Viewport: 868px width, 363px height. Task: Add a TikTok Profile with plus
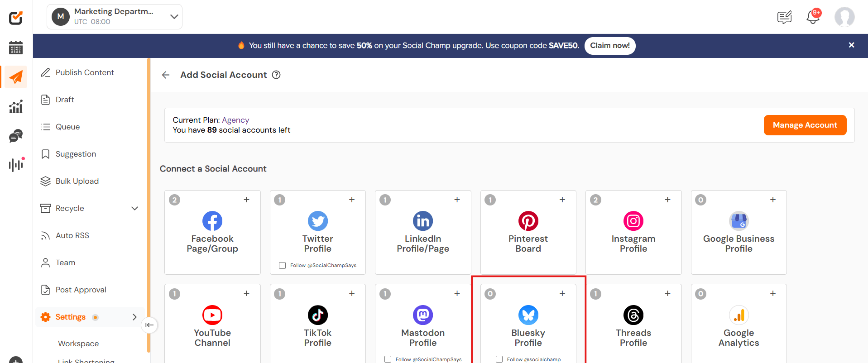[x=352, y=293]
